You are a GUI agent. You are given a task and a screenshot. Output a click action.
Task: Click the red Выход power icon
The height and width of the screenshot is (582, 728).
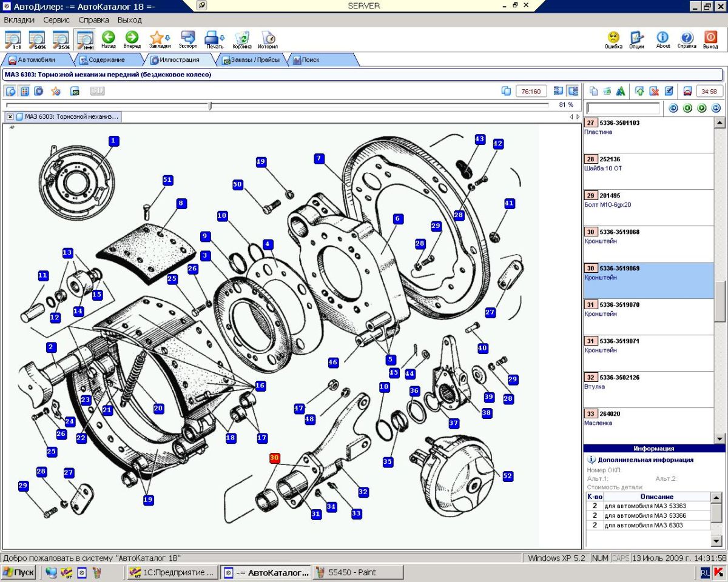click(710, 40)
